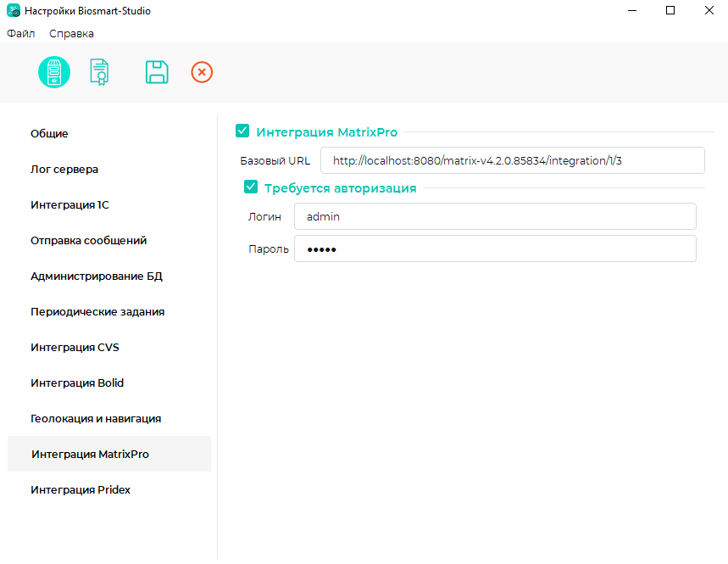Focus the Логин field containing admin

coord(495,216)
